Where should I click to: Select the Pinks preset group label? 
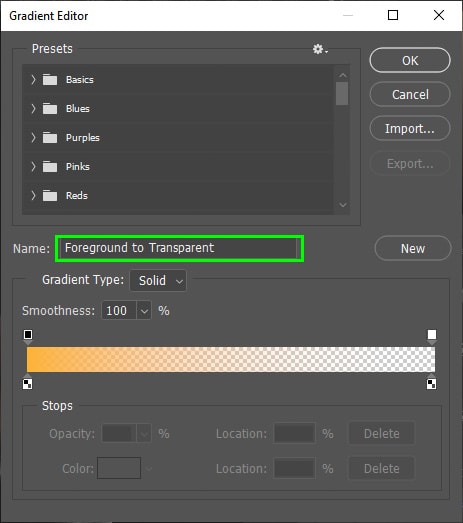tap(78, 166)
